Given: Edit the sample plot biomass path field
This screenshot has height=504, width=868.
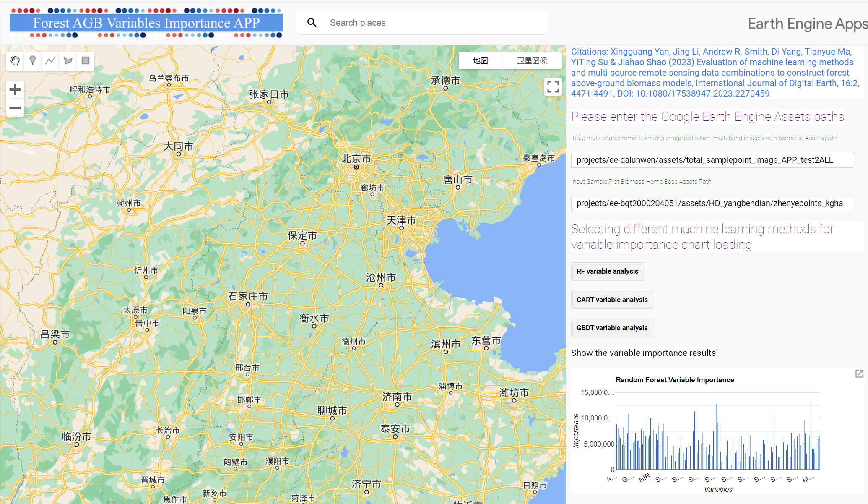Looking at the screenshot, I should click(712, 204).
